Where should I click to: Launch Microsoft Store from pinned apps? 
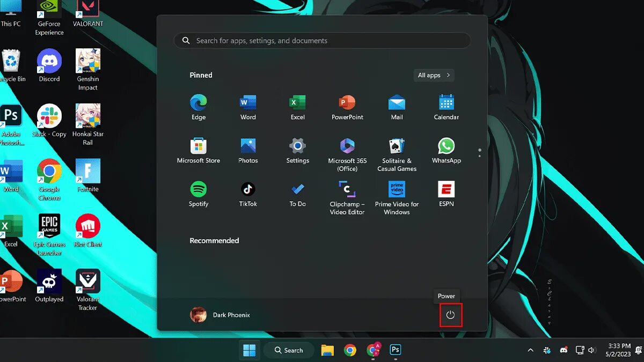[199, 151]
